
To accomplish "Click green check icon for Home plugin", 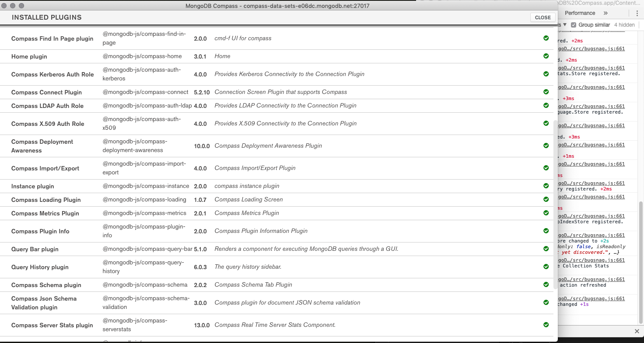I will 546,56.
